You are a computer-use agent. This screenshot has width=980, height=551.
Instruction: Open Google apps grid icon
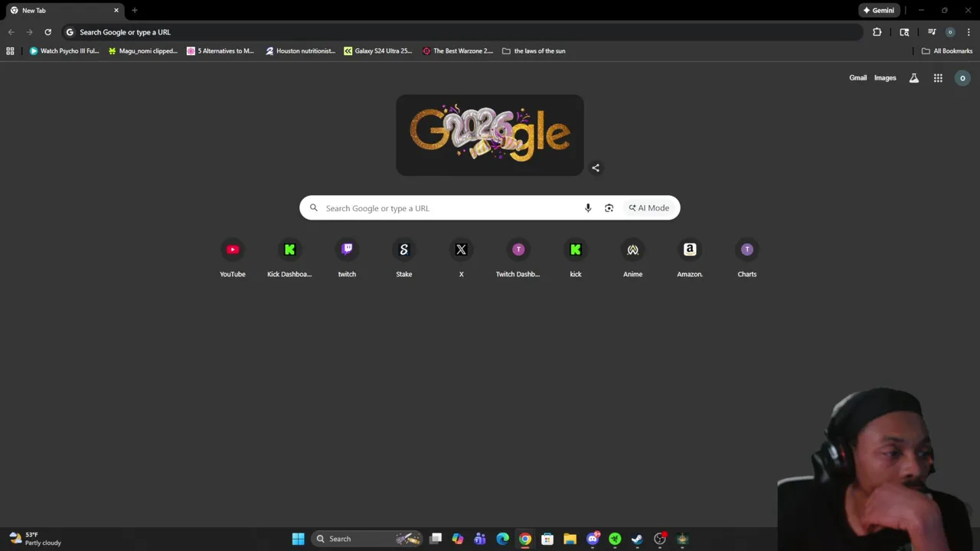point(938,78)
